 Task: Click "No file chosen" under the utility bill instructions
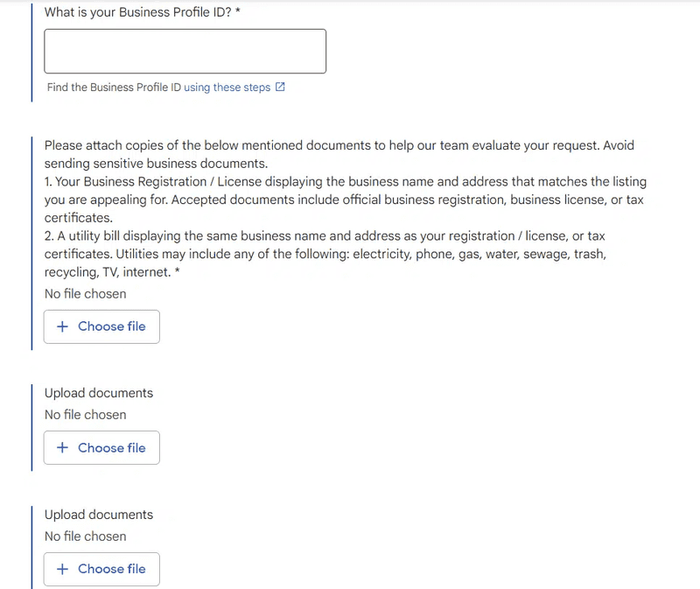[x=86, y=294]
